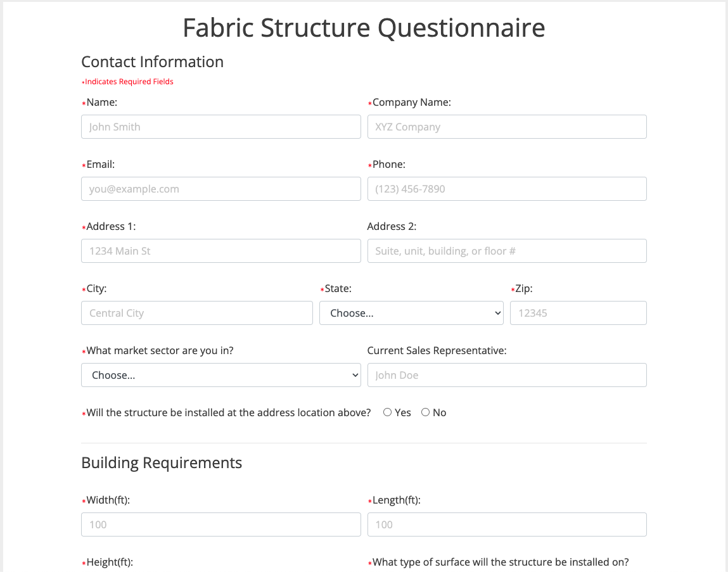Click the Address 1 field
The height and width of the screenshot is (572, 728).
point(220,251)
